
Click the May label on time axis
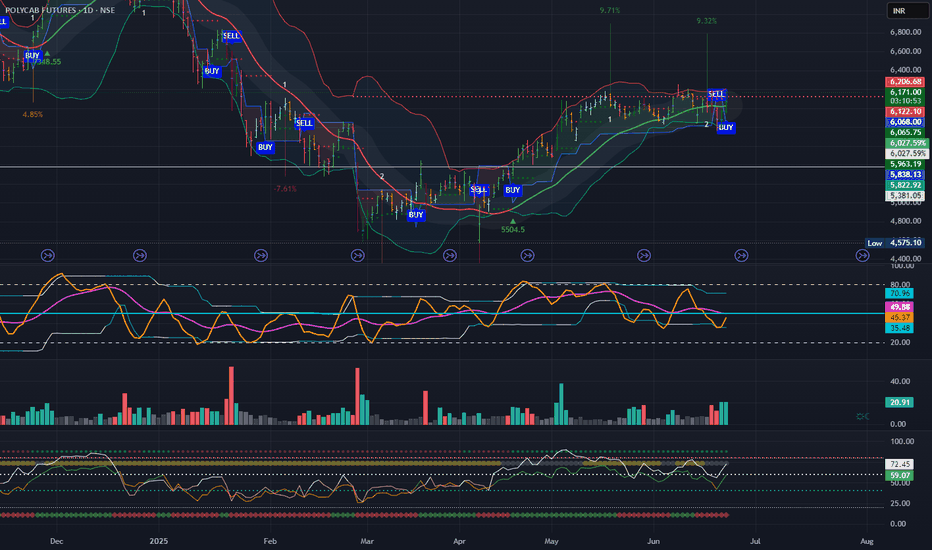pyautogui.click(x=552, y=541)
